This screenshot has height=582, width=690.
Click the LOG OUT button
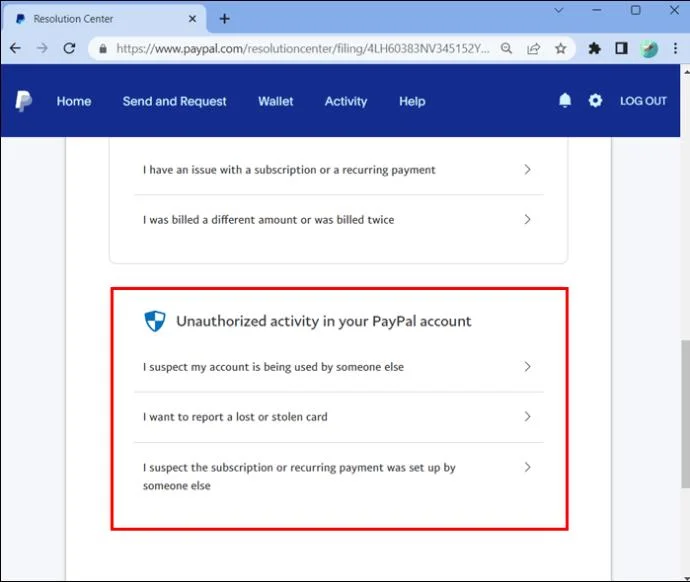click(x=643, y=101)
